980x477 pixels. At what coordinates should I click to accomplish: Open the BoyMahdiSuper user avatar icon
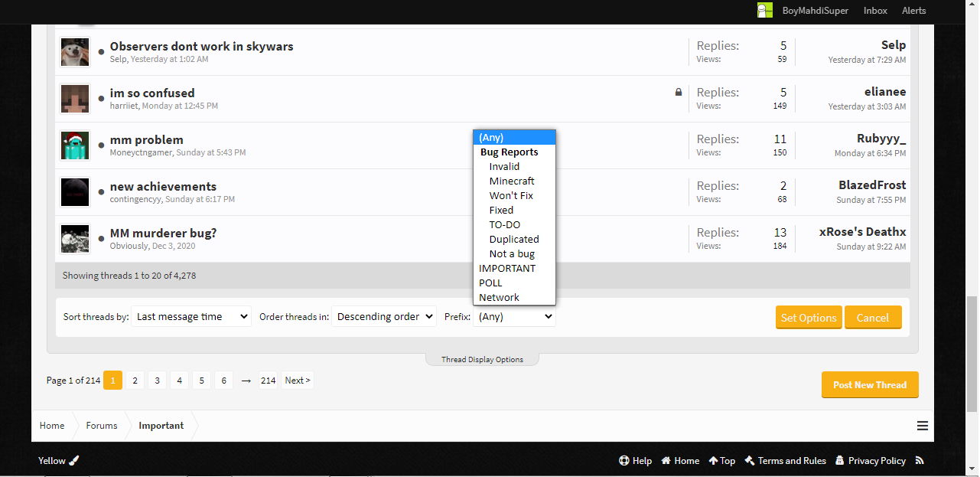coord(765,11)
